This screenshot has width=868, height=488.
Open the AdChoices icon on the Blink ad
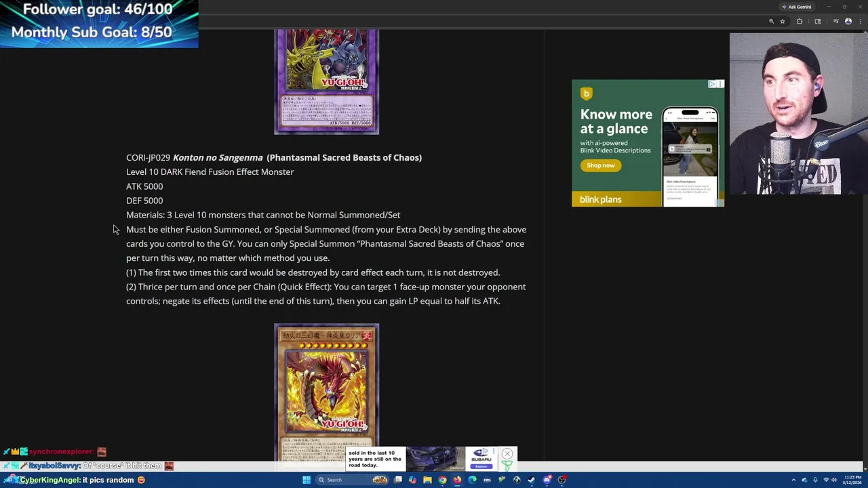coord(712,84)
